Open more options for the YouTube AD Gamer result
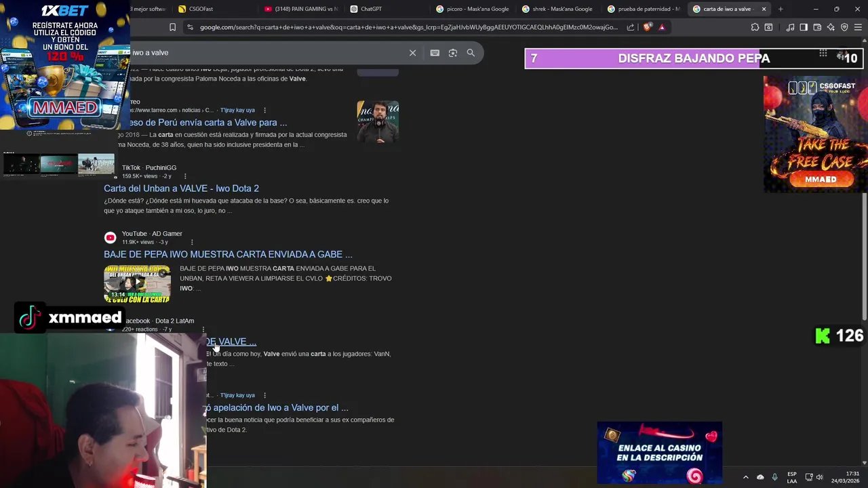868x488 pixels. (x=192, y=242)
